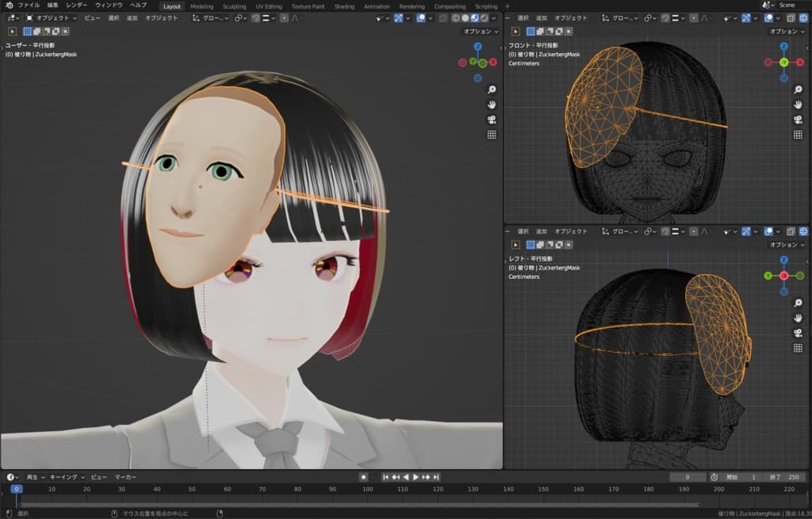
Task: Toggle proportional editing in main viewport header
Action: pyautogui.click(x=284, y=17)
